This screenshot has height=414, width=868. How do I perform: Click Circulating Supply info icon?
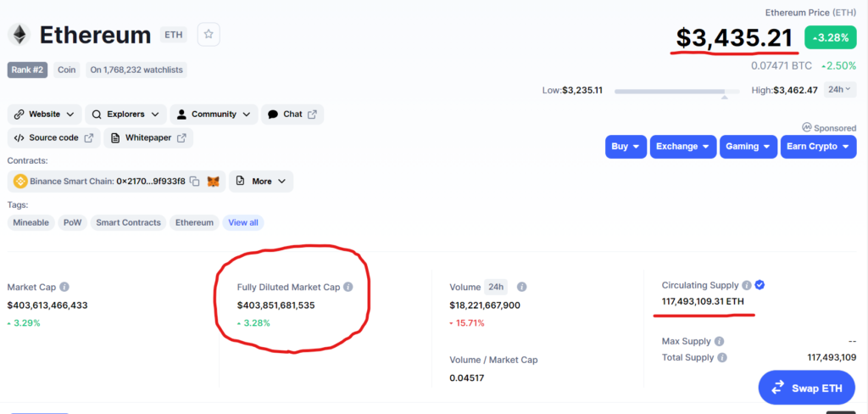[x=746, y=285]
